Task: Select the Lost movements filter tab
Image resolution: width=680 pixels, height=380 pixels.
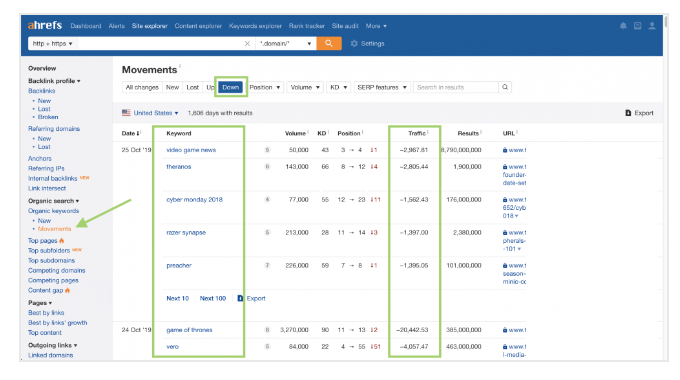Action: [x=193, y=87]
